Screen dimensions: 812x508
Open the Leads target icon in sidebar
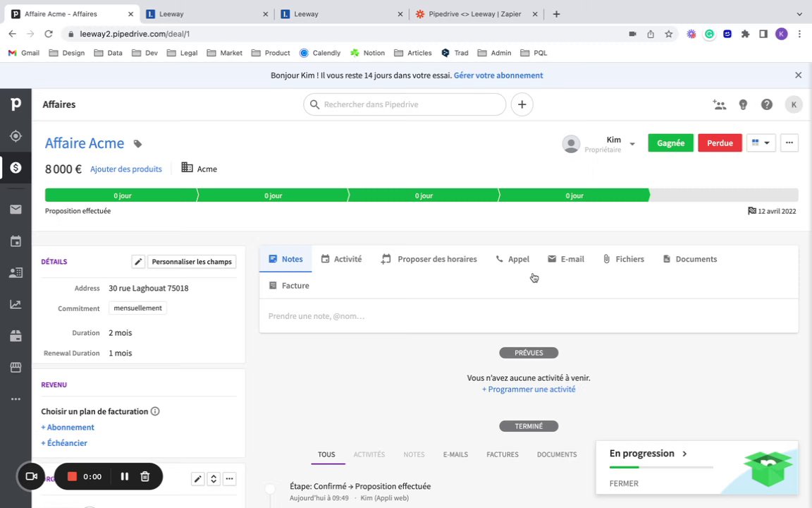click(x=16, y=135)
